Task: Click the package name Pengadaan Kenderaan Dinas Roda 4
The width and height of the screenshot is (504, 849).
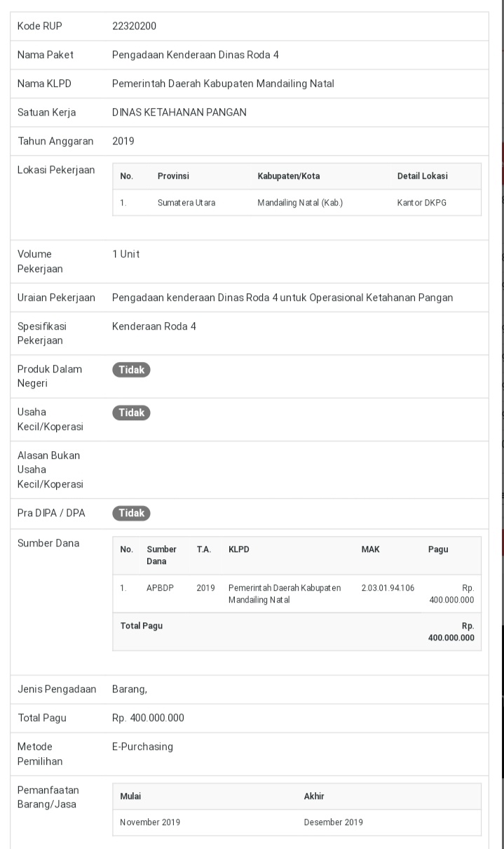Action: 196,55
